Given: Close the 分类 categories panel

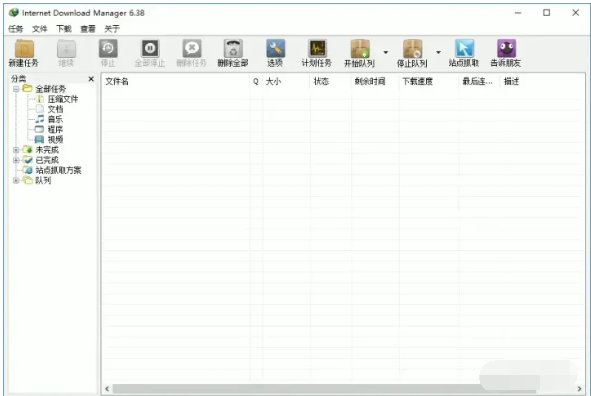Looking at the screenshot, I should point(91,79).
